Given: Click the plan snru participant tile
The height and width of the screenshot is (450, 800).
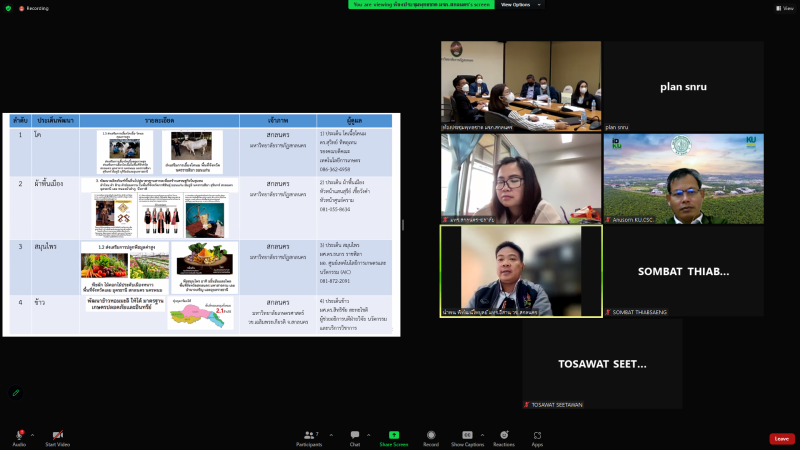Looking at the screenshot, I should (683, 86).
